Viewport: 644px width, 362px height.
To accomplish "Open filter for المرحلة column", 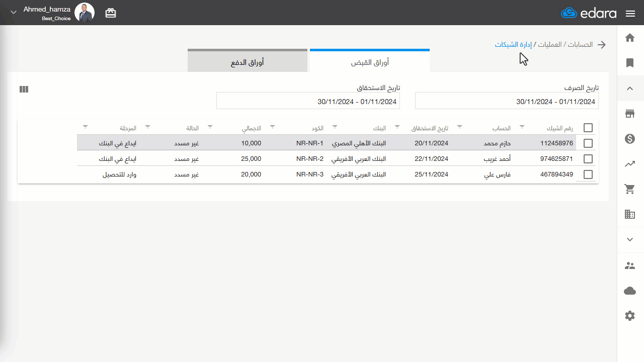I will [86, 127].
